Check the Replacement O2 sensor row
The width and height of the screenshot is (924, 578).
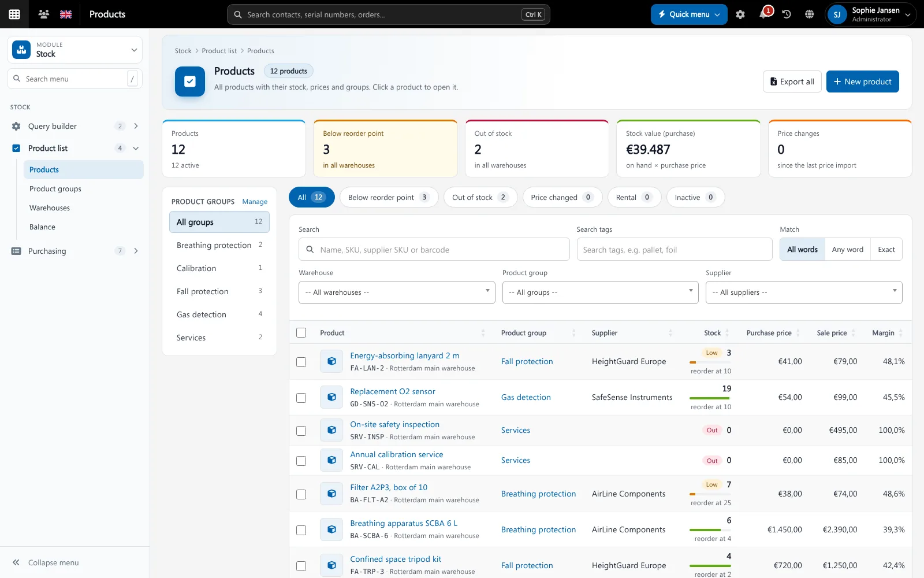pyautogui.click(x=301, y=398)
